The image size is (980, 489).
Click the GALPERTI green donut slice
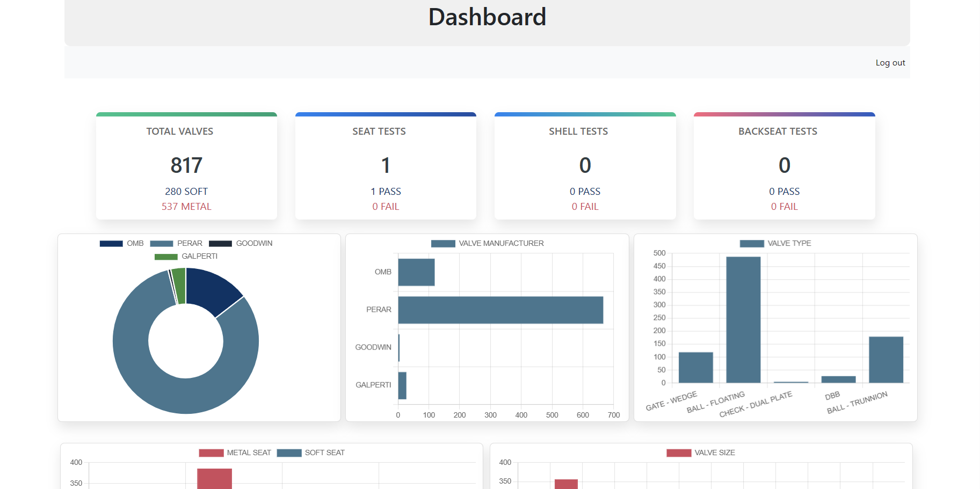point(179,286)
